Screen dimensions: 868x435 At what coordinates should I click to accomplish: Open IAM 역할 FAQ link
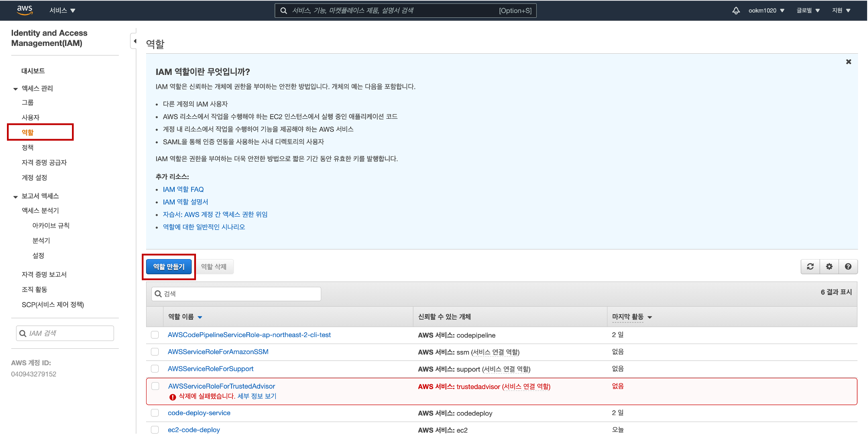[x=183, y=189]
